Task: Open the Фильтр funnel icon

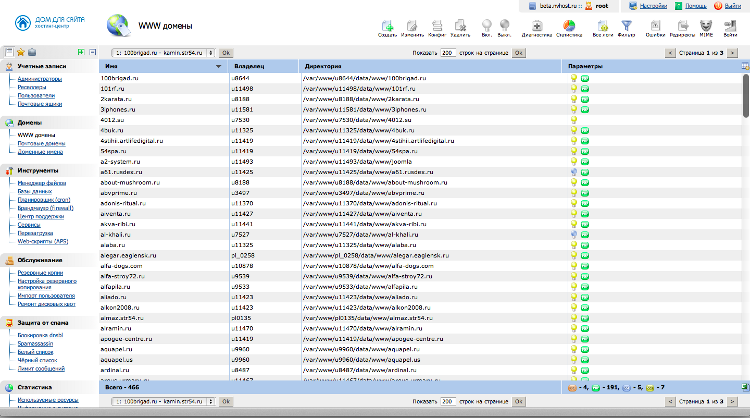Action: 626,28
